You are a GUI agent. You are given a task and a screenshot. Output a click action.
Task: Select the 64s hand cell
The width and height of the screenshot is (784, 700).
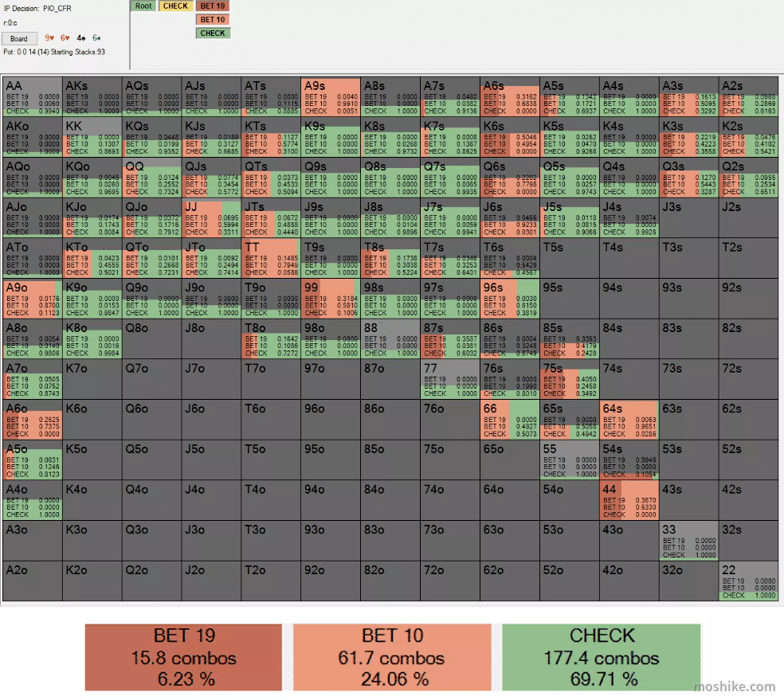(x=629, y=420)
